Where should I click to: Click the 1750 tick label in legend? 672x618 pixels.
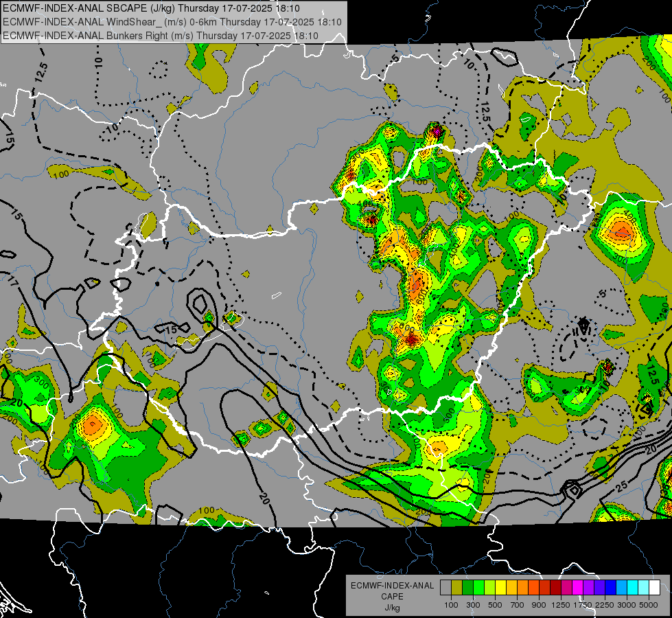(x=583, y=605)
